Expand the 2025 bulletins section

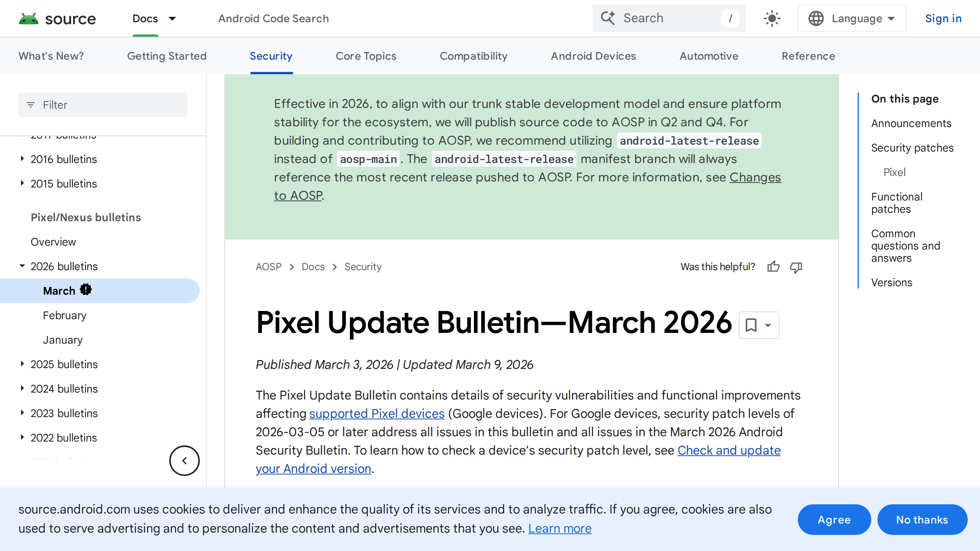click(22, 364)
